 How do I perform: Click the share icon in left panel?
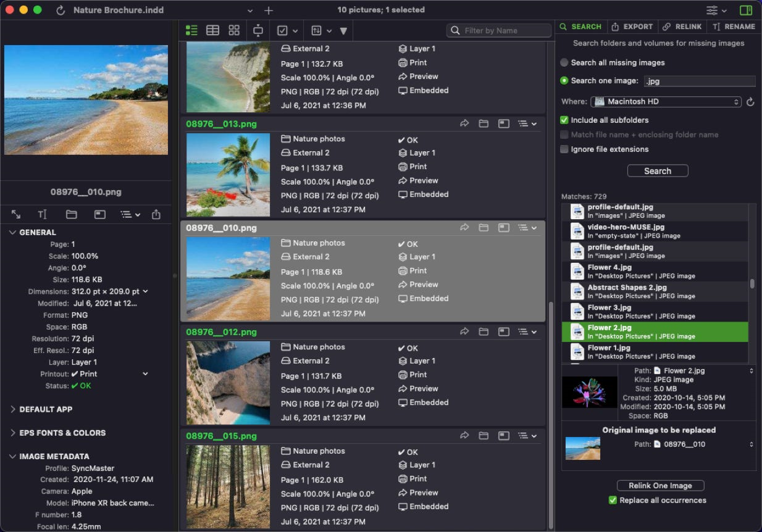click(x=156, y=214)
